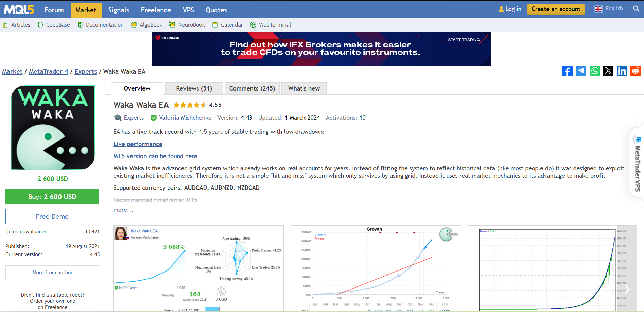Click the MQL5 logo
Image resolution: width=644 pixels, height=312 pixels.
point(19,10)
